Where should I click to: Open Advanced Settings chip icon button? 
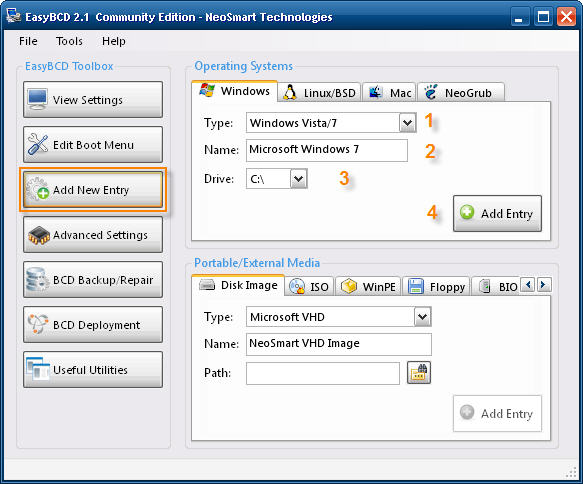(93, 235)
